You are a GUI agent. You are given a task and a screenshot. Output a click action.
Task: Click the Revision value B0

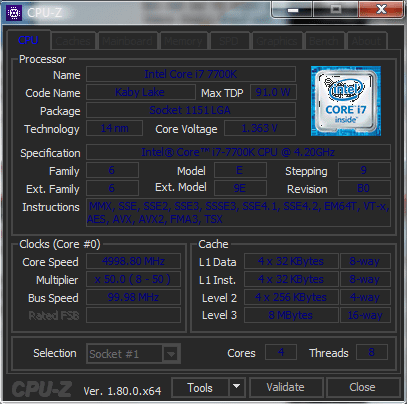[364, 188]
